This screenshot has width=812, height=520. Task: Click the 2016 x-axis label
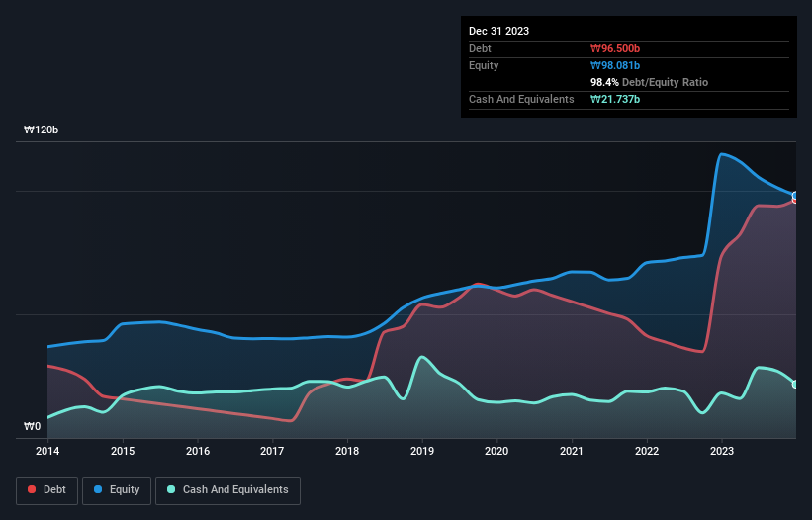[x=198, y=451]
